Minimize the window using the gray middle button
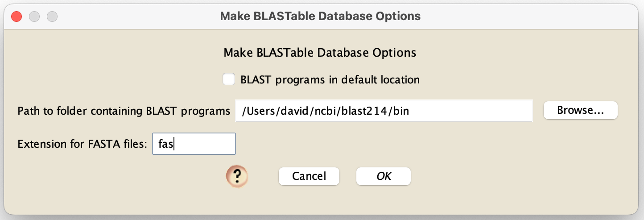Screen dimensions: 644x220 coord(34,17)
